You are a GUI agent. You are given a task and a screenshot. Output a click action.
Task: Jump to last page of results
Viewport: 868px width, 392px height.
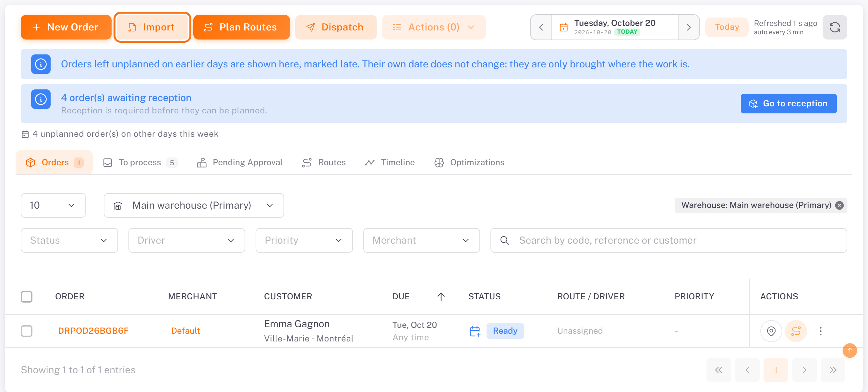pyautogui.click(x=833, y=370)
